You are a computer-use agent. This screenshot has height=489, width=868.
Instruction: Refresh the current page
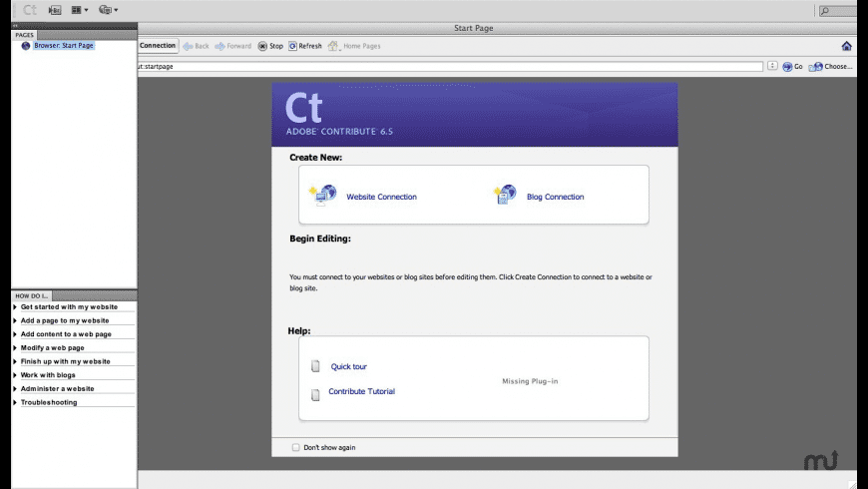[305, 46]
